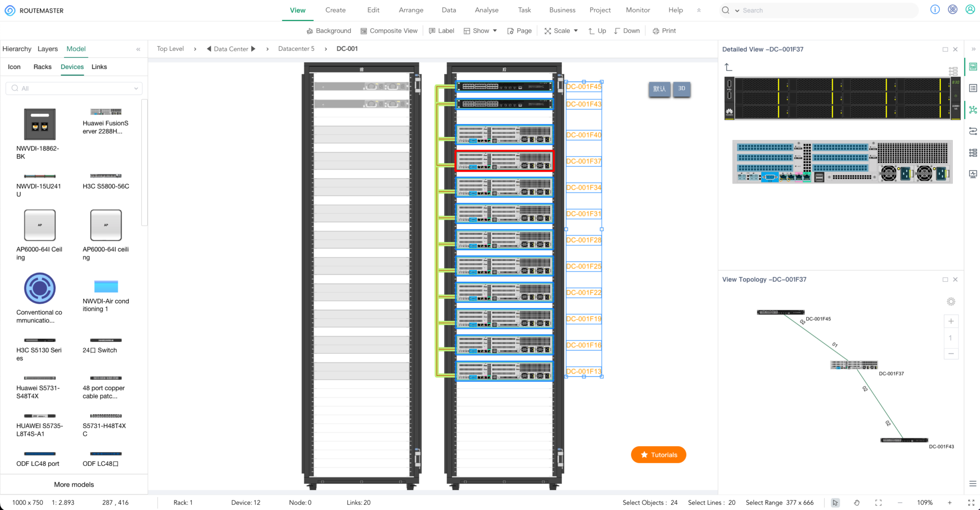Viewport: 980px width, 510px height.
Task: Open the list panel icon on the right sidebar
Action: 973,88
